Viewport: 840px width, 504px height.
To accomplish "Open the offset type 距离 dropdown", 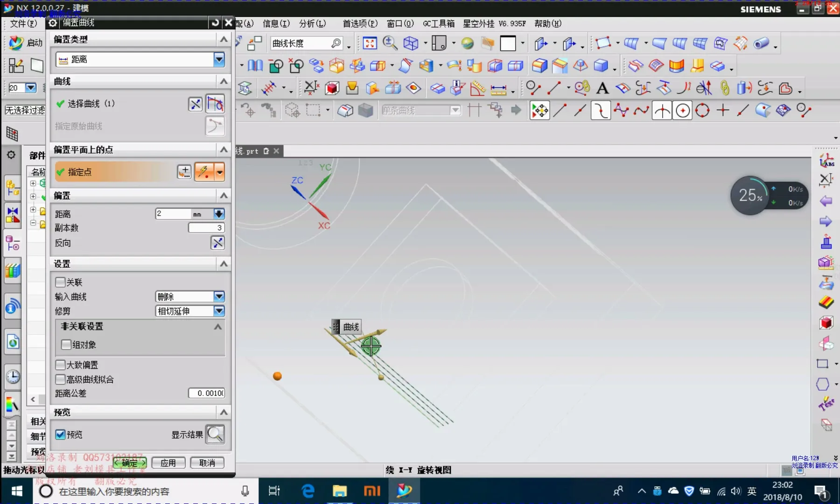I will pos(219,59).
